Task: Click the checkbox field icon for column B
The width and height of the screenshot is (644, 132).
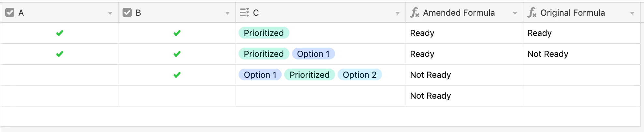Action: pyautogui.click(x=127, y=13)
